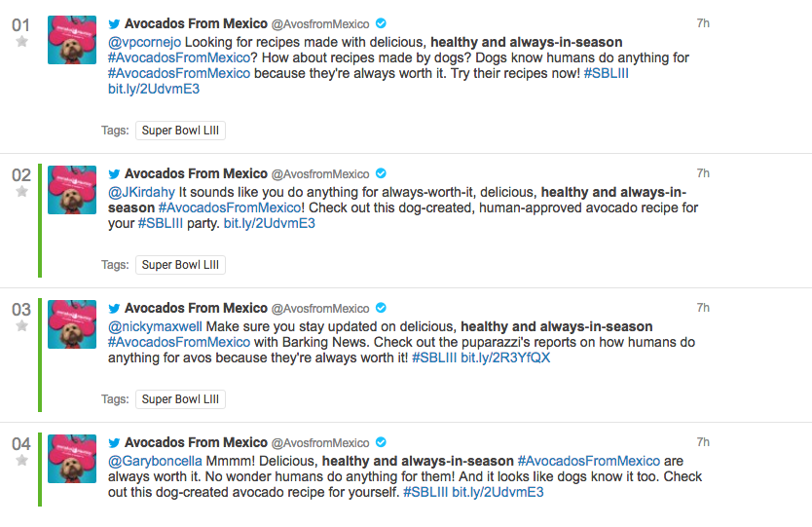Open the Avocados From Mexico name on tweet 03
Screen dimensions: 812x527
(x=196, y=309)
